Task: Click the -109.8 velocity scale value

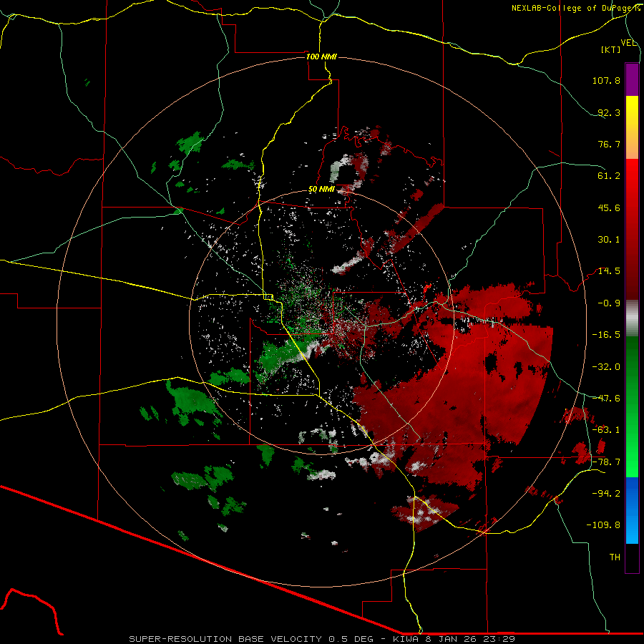Action: coord(603,525)
